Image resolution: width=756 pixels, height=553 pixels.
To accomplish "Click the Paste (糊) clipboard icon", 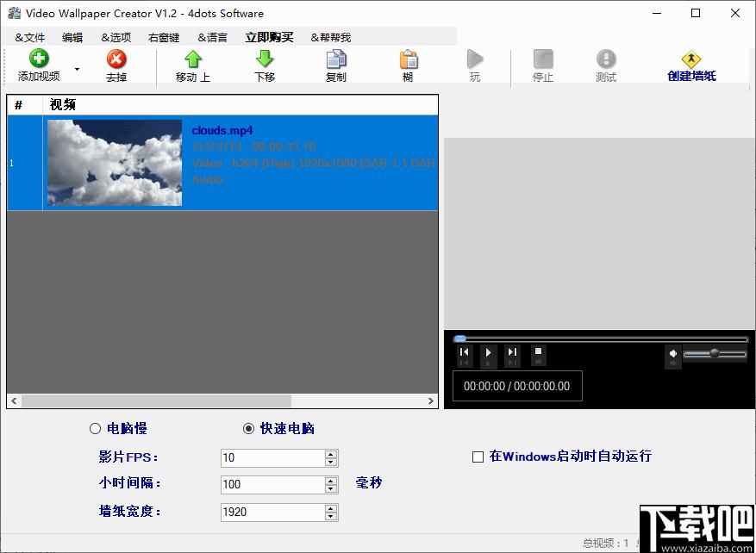I will pos(408,59).
